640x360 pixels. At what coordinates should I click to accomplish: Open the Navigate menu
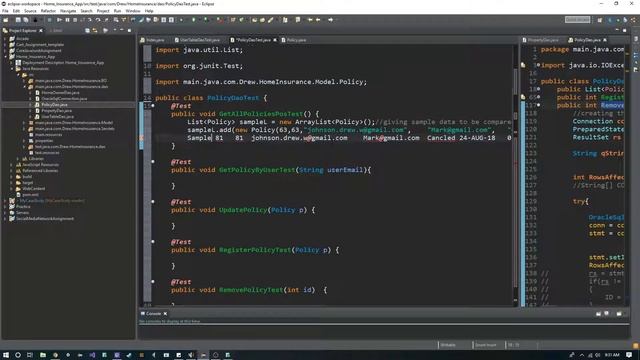click(68, 11)
